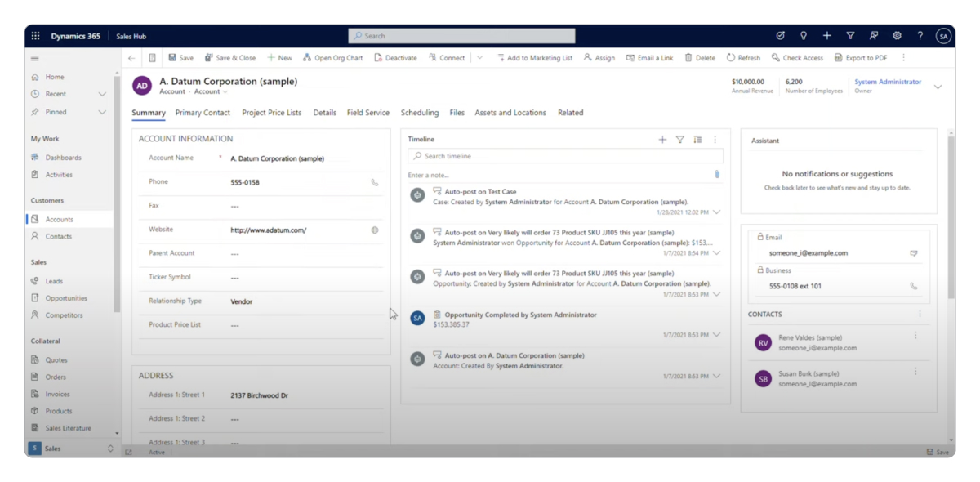This screenshot has height=482, width=980.
Task: Open command bar more options ellipsis
Action: 903,58
